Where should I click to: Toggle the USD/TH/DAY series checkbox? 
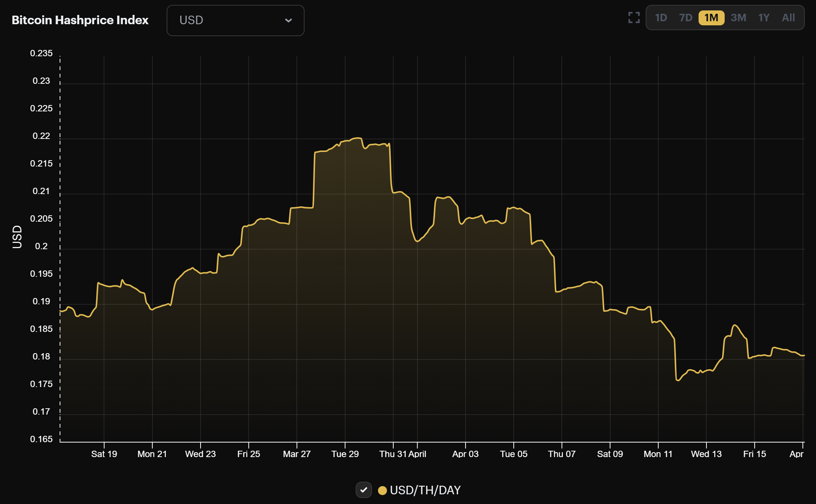pos(364,490)
